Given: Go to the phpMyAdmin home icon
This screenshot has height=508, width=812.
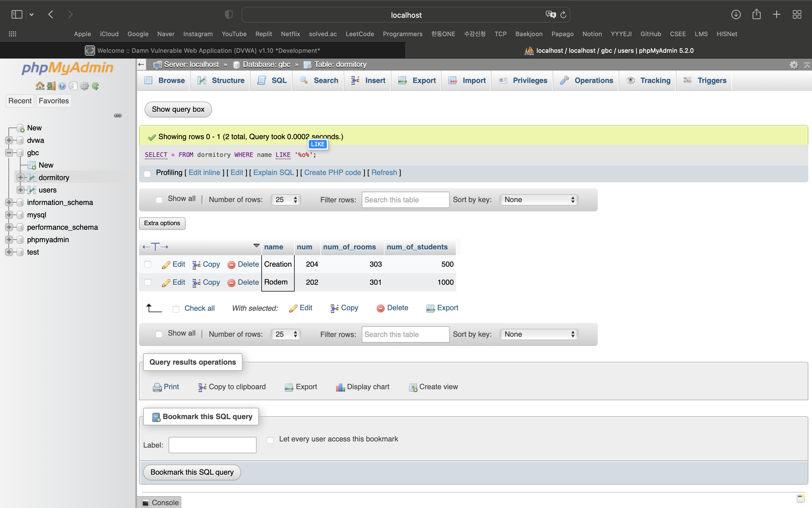Looking at the screenshot, I should click(x=40, y=86).
